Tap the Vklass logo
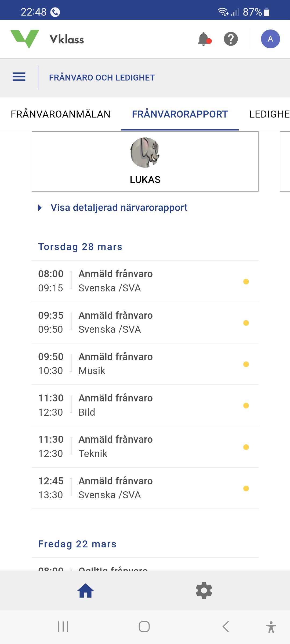Screen dimensions: 290x644 click(x=47, y=39)
